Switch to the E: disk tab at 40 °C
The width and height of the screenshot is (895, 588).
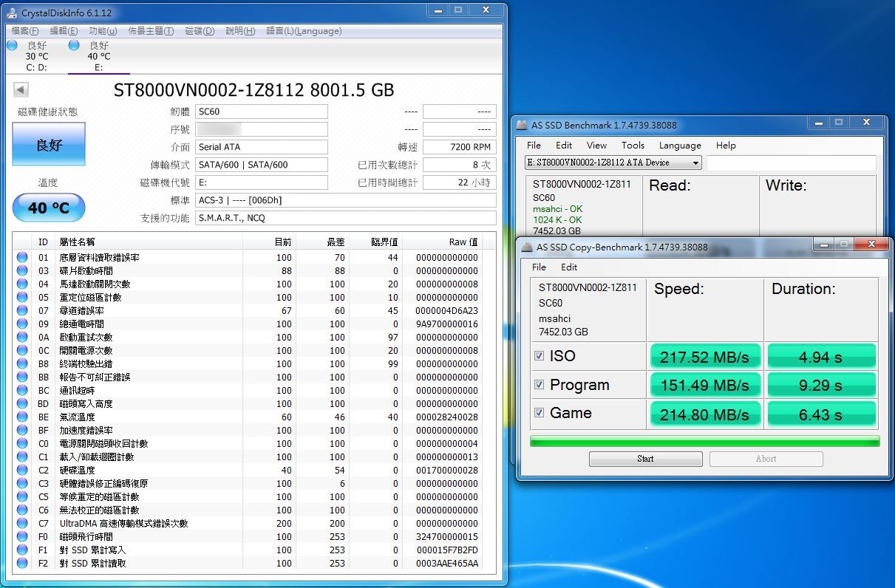[x=98, y=56]
